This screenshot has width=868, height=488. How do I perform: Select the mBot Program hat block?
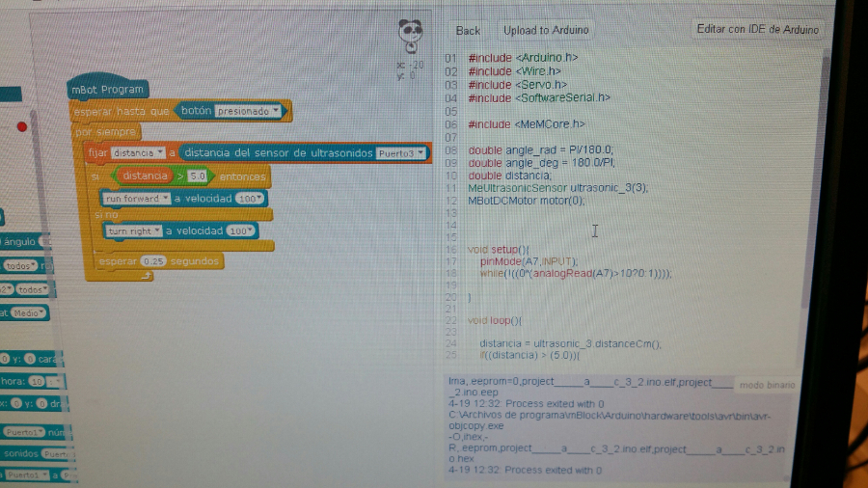tap(107, 89)
